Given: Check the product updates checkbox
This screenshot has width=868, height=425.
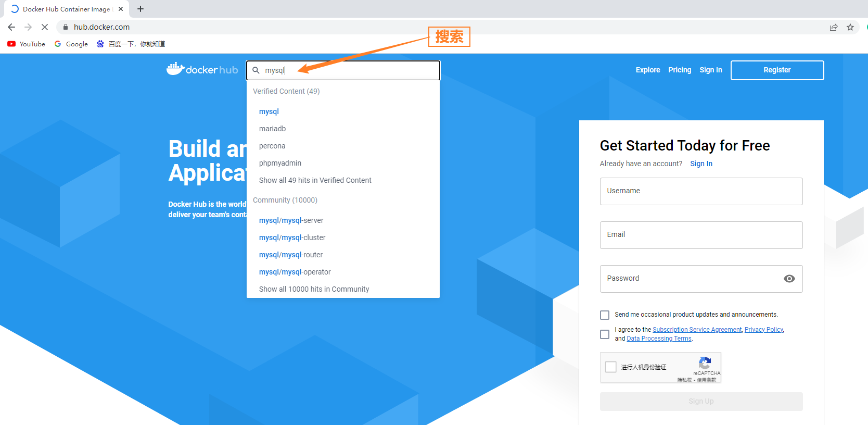Looking at the screenshot, I should click(605, 315).
